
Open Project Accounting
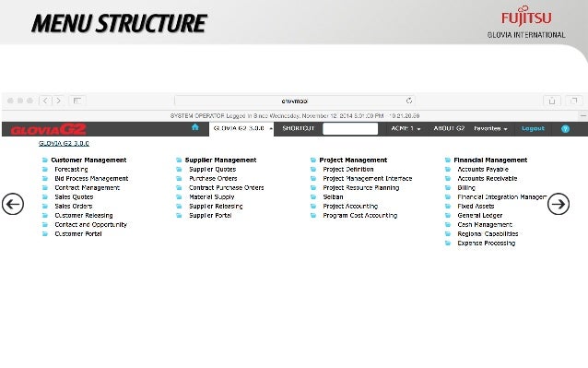[350, 206]
